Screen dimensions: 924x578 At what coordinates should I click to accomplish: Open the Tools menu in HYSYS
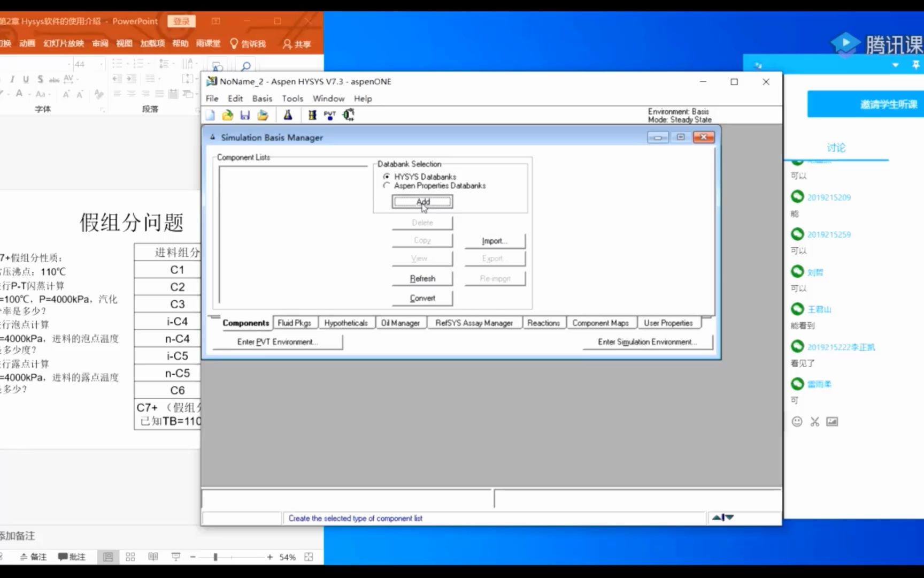point(292,98)
